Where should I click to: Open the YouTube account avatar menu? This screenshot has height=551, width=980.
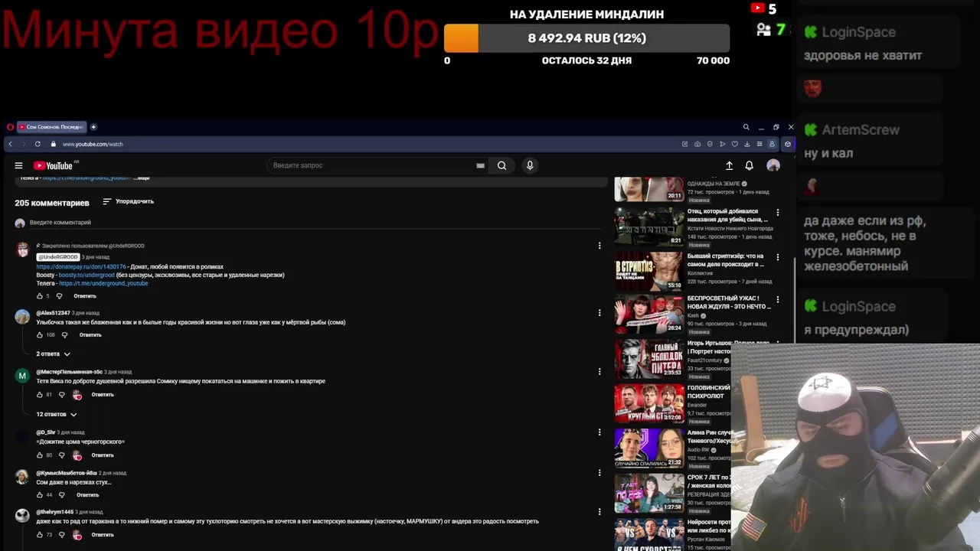pyautogui.click(x=773, y=165)
